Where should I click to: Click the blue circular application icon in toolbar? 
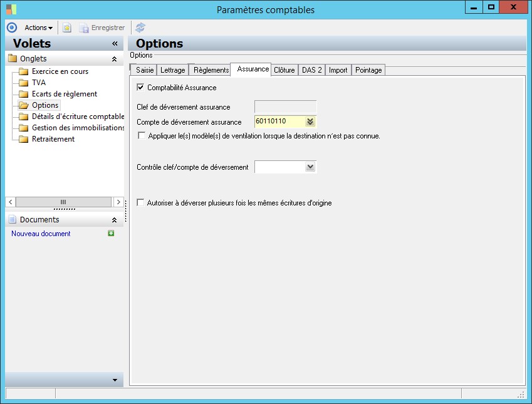coord(12,28)
